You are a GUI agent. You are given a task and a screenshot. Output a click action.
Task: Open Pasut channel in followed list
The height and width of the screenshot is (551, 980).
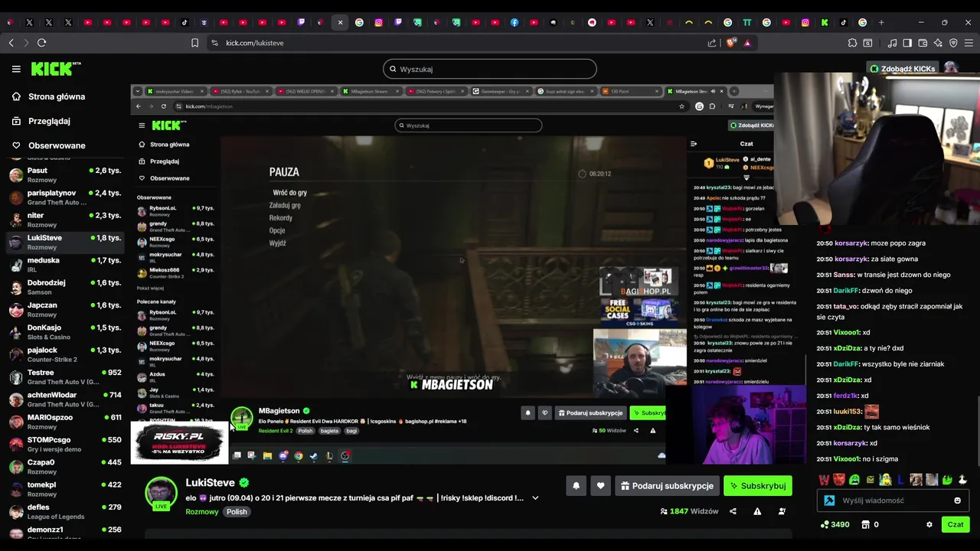[65, 174]
